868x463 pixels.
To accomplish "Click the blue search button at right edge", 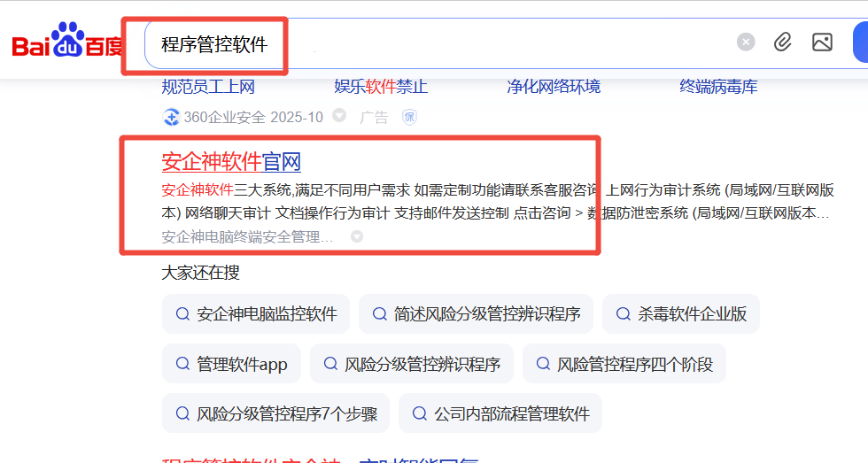I will point(859,42).
